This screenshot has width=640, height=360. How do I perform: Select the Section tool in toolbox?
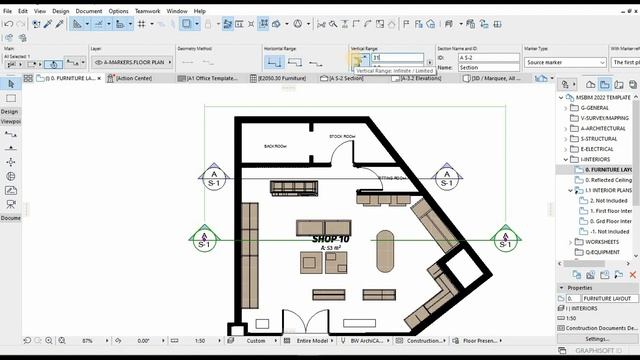pyautogui.click(x=11, y=134)
